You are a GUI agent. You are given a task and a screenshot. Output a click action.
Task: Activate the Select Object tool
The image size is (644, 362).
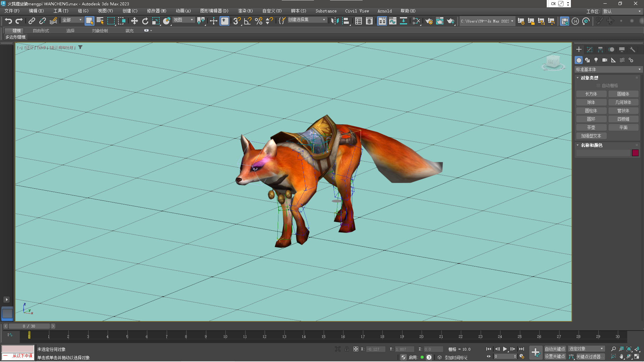(x=89, y=21)
